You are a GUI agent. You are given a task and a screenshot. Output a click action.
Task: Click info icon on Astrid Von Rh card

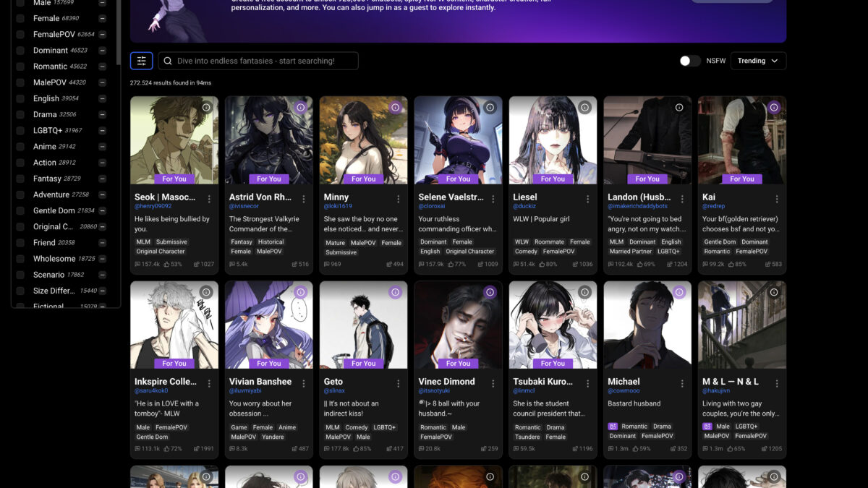301,108
